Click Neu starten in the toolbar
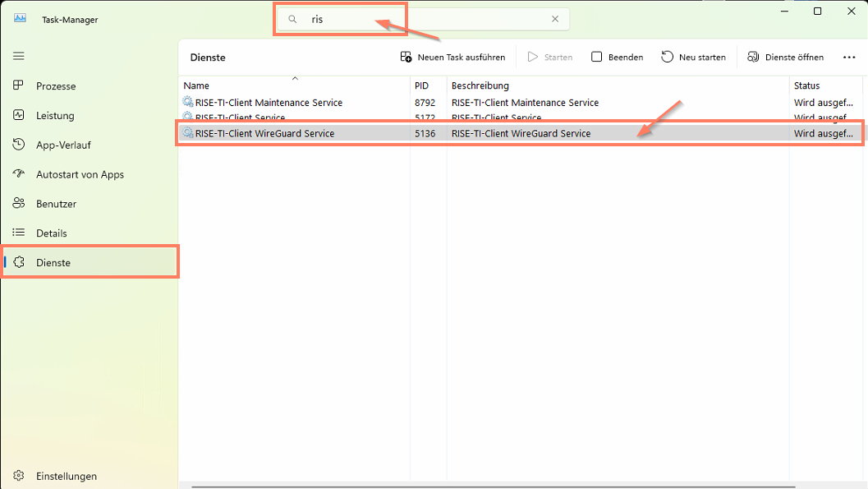 click(693, 57)
